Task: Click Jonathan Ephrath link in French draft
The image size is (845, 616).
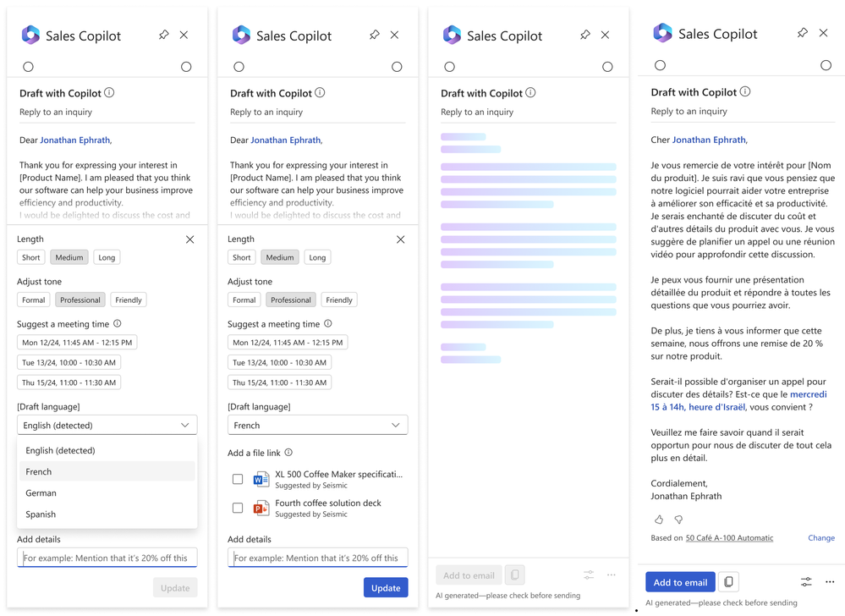Action: pos(709,140)
